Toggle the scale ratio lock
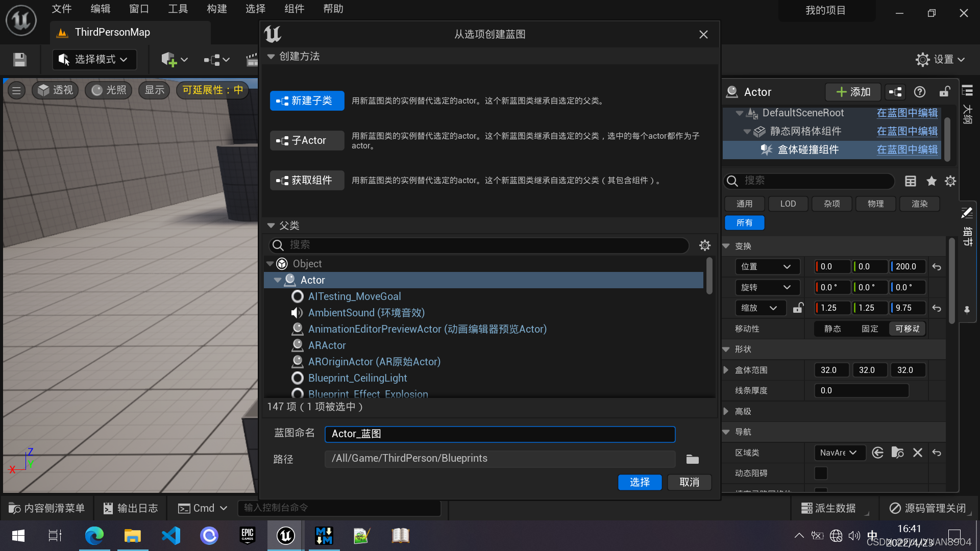This screenshot has width=980, height=551. point(798,308)
